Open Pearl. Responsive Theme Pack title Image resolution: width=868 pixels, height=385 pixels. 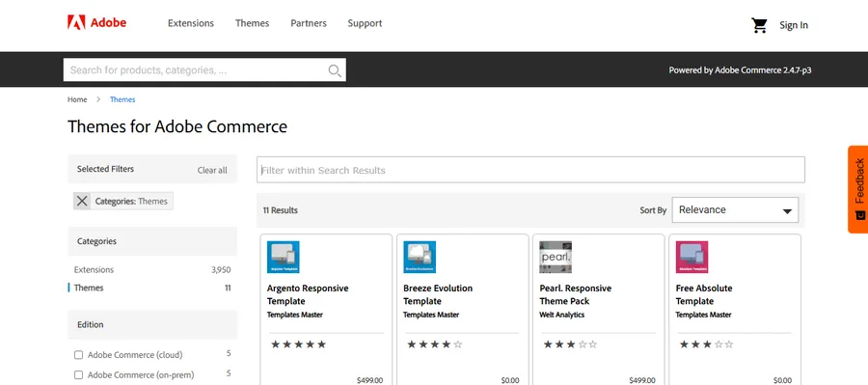pyautogui.click(x=576, y=294)
